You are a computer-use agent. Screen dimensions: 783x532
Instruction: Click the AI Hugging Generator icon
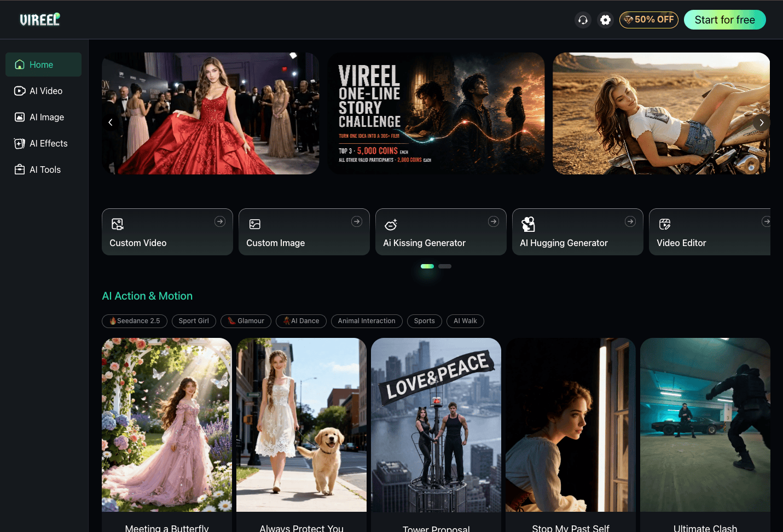(x=528, y=224)
